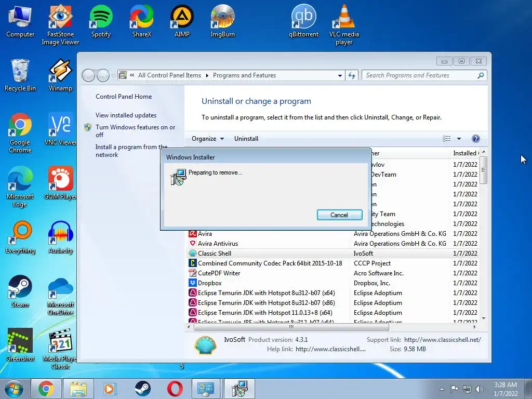Select the ShareX desktop shortcut
Viewport: 532px width, 399px height.
pos(141,21)
